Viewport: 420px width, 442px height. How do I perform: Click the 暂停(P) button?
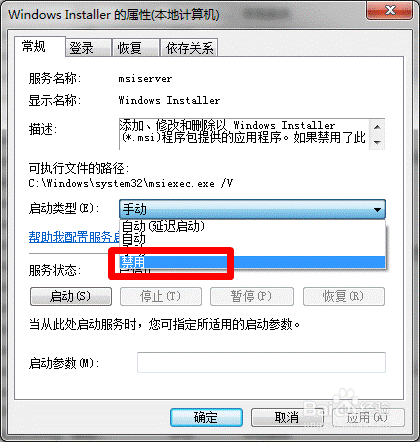tap(252, 296)
